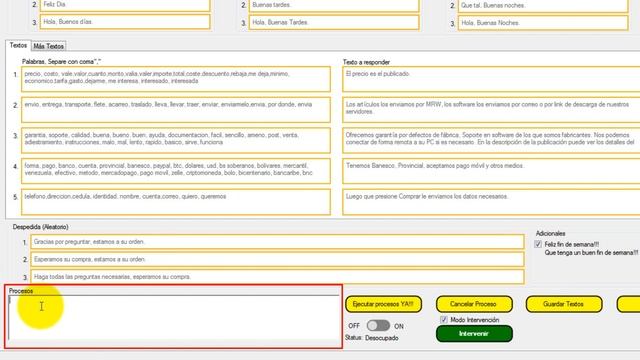Edit keywords field 5 starting with telefono
This screenshot has height=360, width=640.
pyautogui.click(x=176, y=202)
